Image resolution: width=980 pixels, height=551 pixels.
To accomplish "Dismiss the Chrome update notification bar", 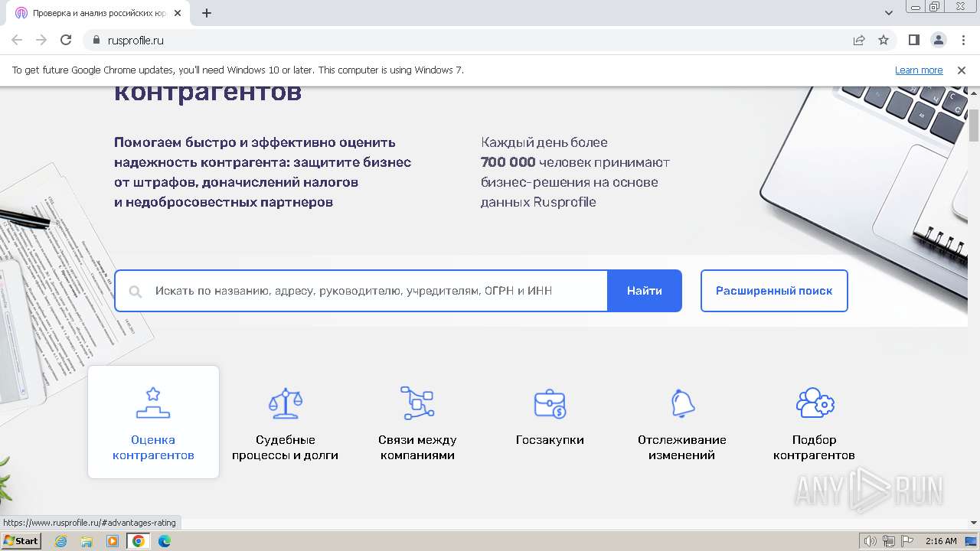I will [962, 70].
